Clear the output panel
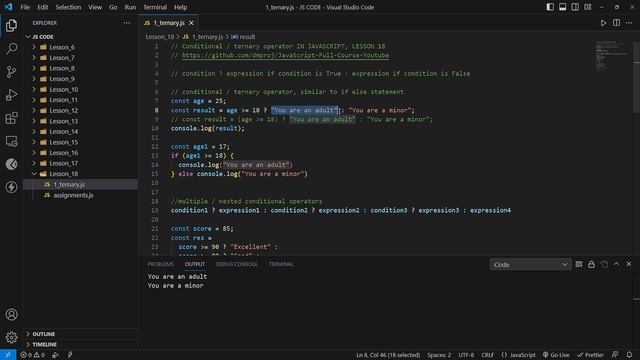The image size is (640, 360). [x=579, y=264]
